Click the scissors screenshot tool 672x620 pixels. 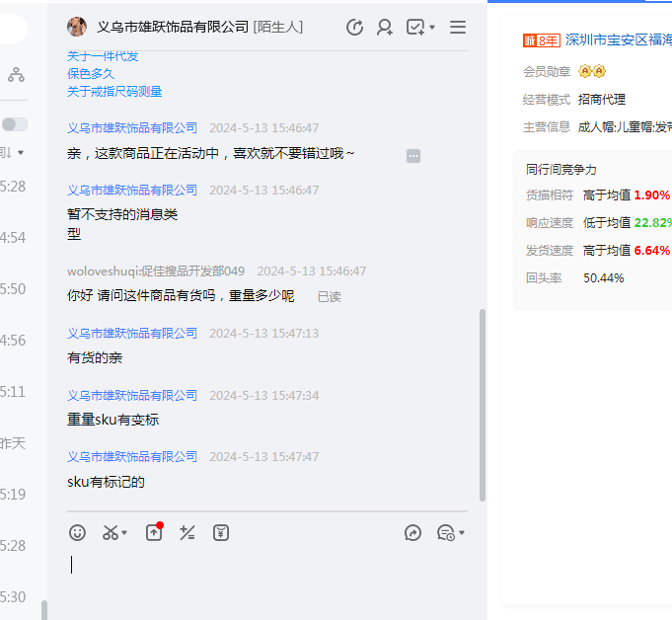click(x=110, y=533)
